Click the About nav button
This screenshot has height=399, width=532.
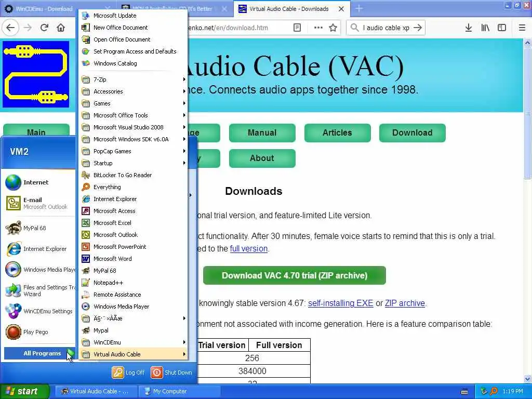tap(262, 158)
